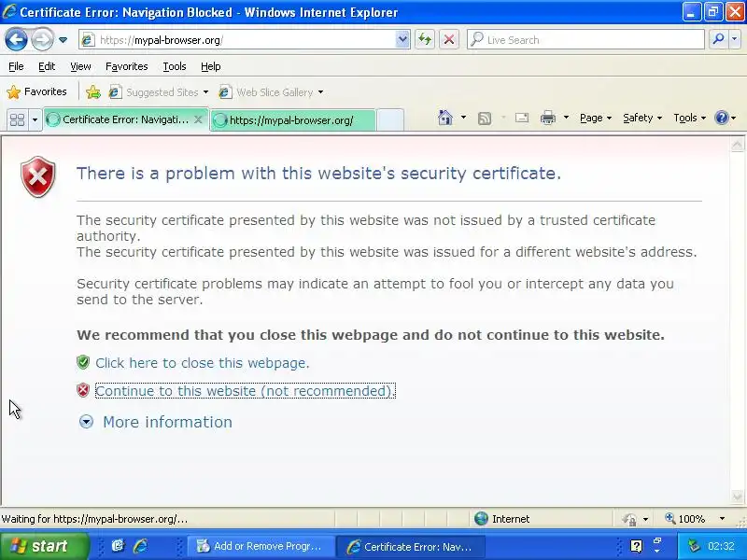747x560 pixels.
Task: Click the Windows Start button
Action: (44, 546)
